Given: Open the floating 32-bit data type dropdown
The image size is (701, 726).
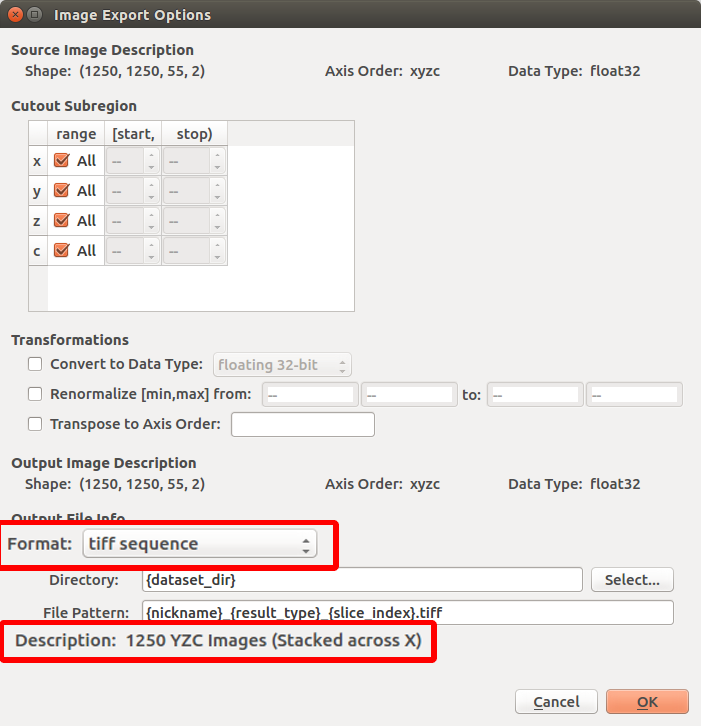Looking at the screenshot, I should tap(282, 365).
